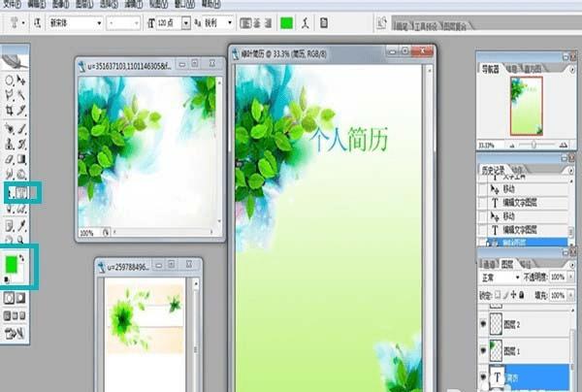Open the Create Warped Text option
Image resolution: width=582 pixels, height=392 pixels.
click(x=306, y=23)
